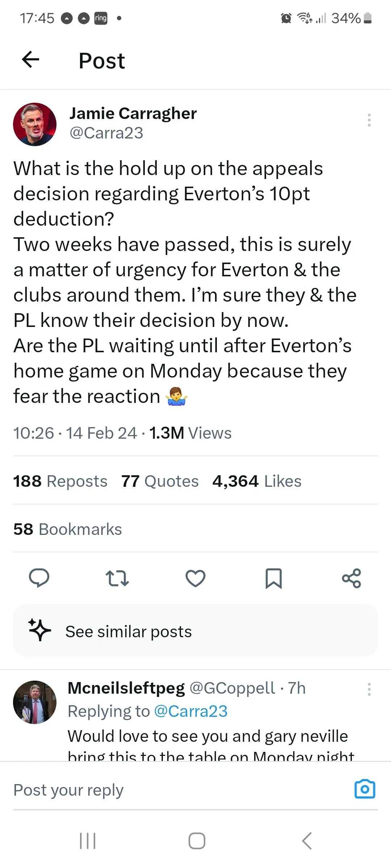391x868 pixels.
Task: Bookmark the post using bookmark icon
Action: (274, 578)
